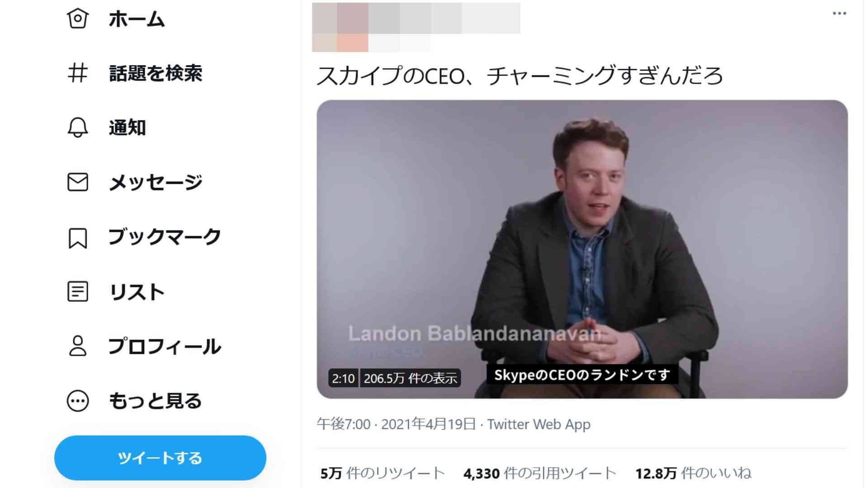868x488 pixels.
Task: Click the envelope messages icon
Action: pyautogui.click(x=78, y=182)
